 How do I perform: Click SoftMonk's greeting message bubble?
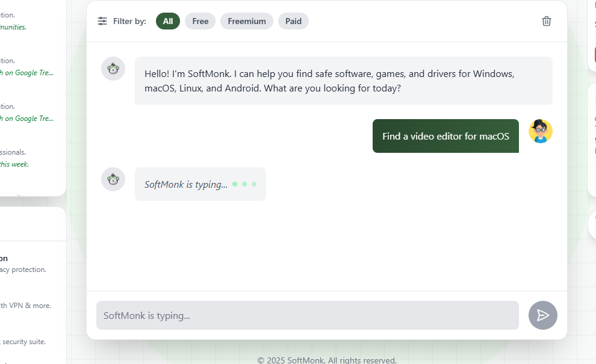pos(344,81)
